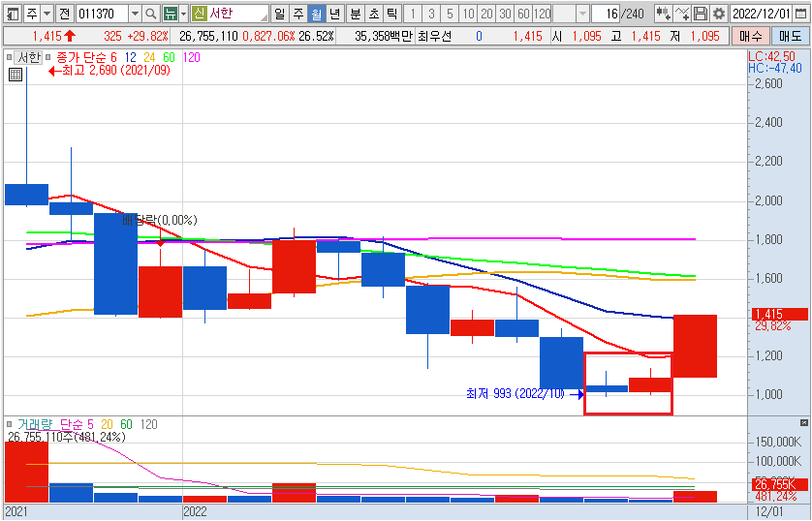This screenshot has width=812, height=521.
Task: Open stock search magnifier icon
Action: tap(151, 14)
